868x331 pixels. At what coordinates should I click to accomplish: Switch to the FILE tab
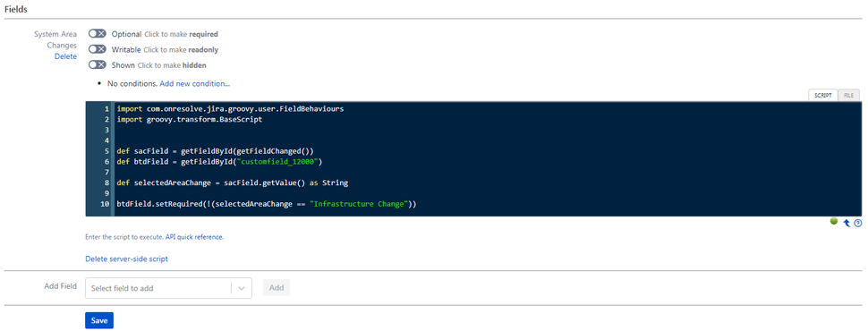click(848, 95)
